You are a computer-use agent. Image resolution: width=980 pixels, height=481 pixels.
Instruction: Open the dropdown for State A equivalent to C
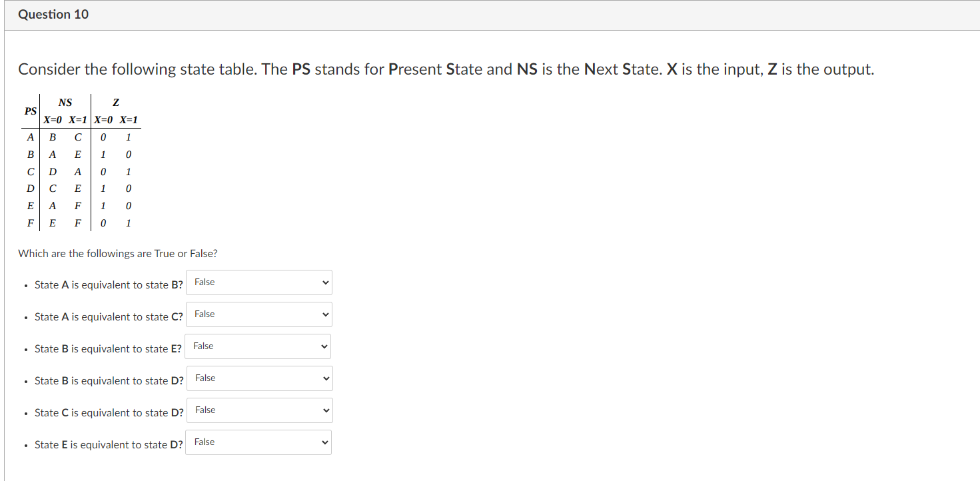click(x=259, y=314)
